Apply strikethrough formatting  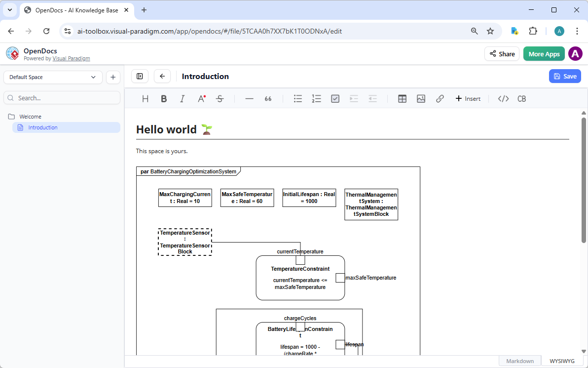(x=220, y=98)
